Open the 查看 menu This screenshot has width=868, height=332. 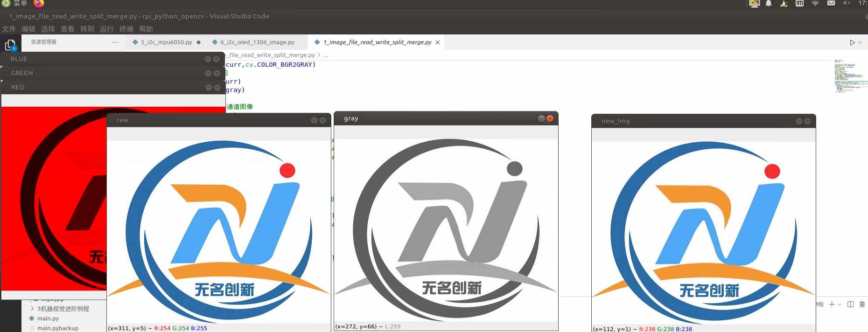coord(68,29)
